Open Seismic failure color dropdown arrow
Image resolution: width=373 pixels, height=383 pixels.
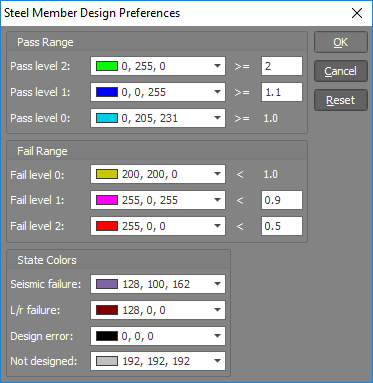217,284
